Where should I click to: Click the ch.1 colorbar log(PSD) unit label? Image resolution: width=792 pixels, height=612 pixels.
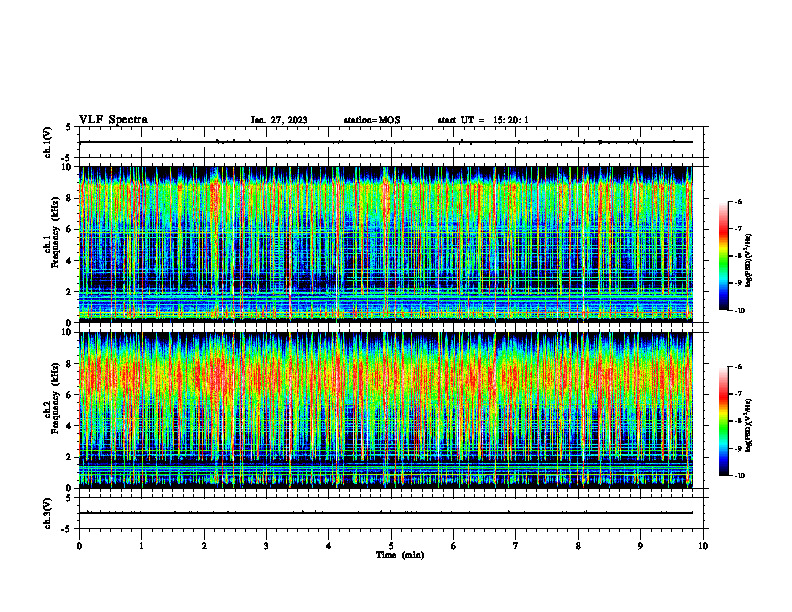coord(749,261)
